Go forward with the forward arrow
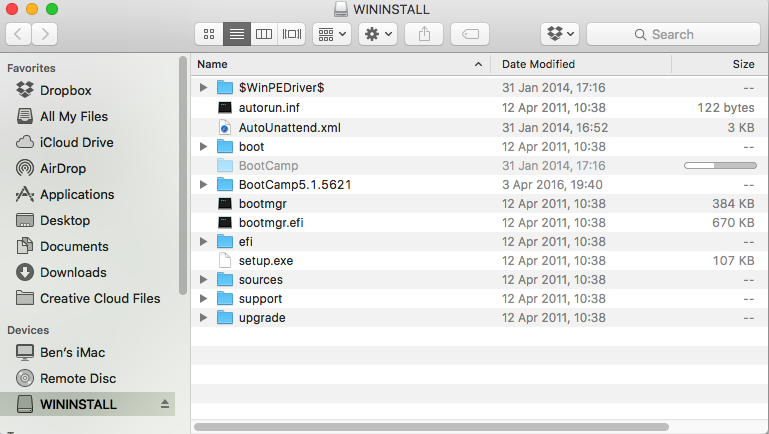Image resolution: width=769 pixels, height=434 pixels. [45, 34]
